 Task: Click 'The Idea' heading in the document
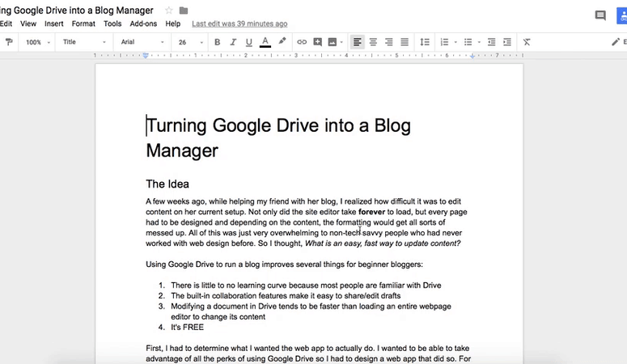click(167, 184)
